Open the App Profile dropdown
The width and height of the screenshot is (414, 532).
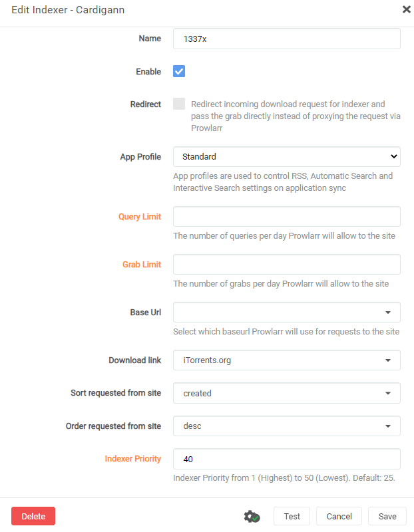(287, 157)
